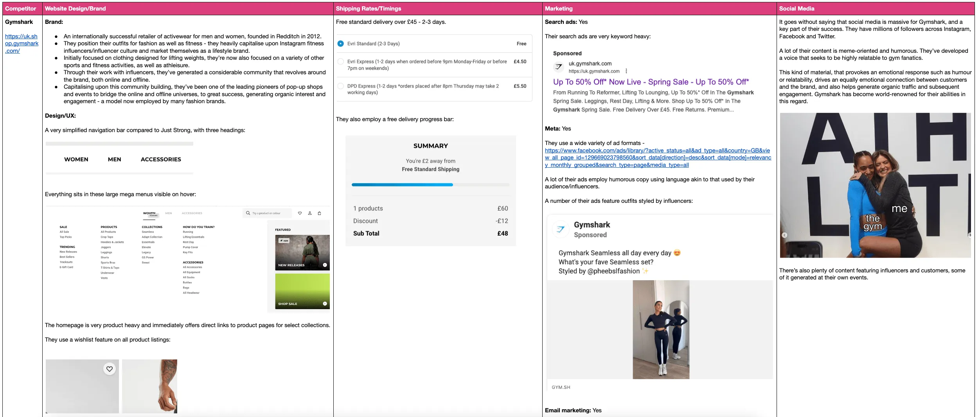This screenshot has width=980, height=417.
Task: Click WOMEN in the large navigation bar image
Action: pyautogui.click(x=76, y=159)
